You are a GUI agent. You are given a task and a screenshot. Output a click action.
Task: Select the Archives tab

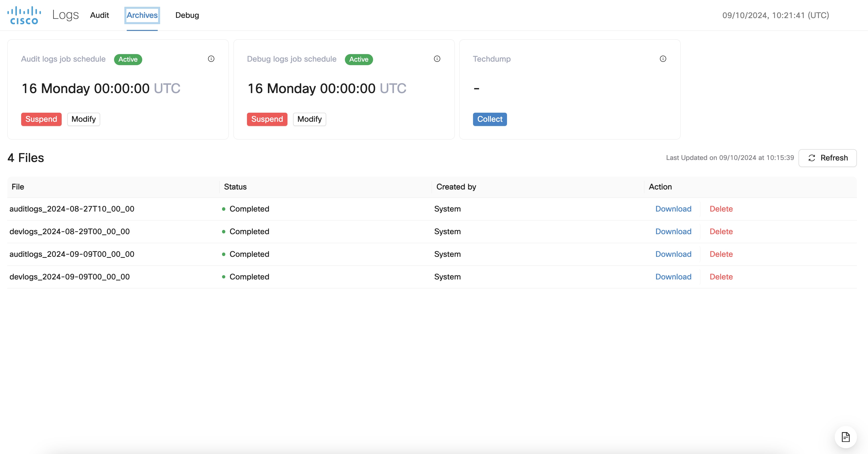click(142, 15)
